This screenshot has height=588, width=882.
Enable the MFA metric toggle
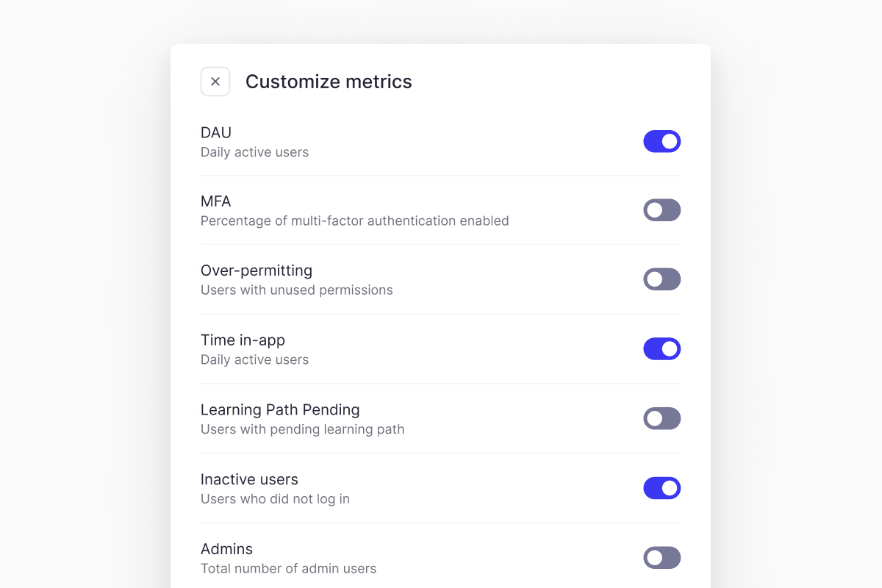tap(661, 210)
